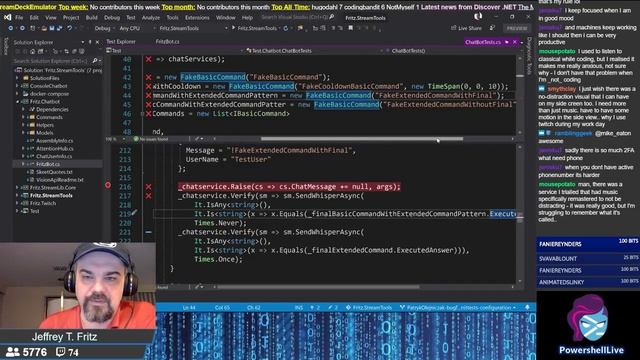The image size is (640, 360).
Task: Click the upper editor horizontal scrollbar thumb
Action: pyautogui.click(x=362, y=139)
